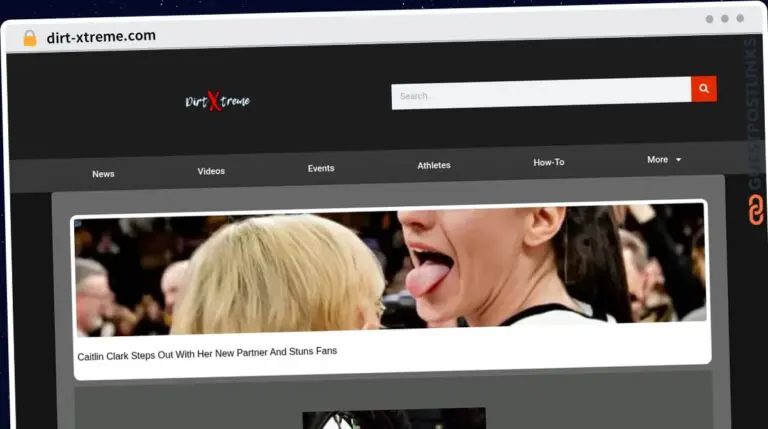Open the partially visible second article thumbnail

394,418
